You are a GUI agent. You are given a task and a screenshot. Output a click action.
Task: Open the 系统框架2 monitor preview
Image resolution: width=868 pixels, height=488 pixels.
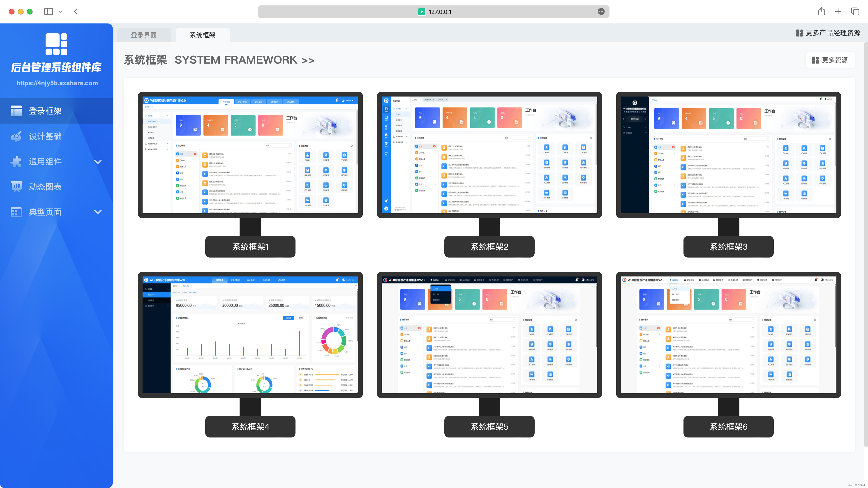[489, 155]
